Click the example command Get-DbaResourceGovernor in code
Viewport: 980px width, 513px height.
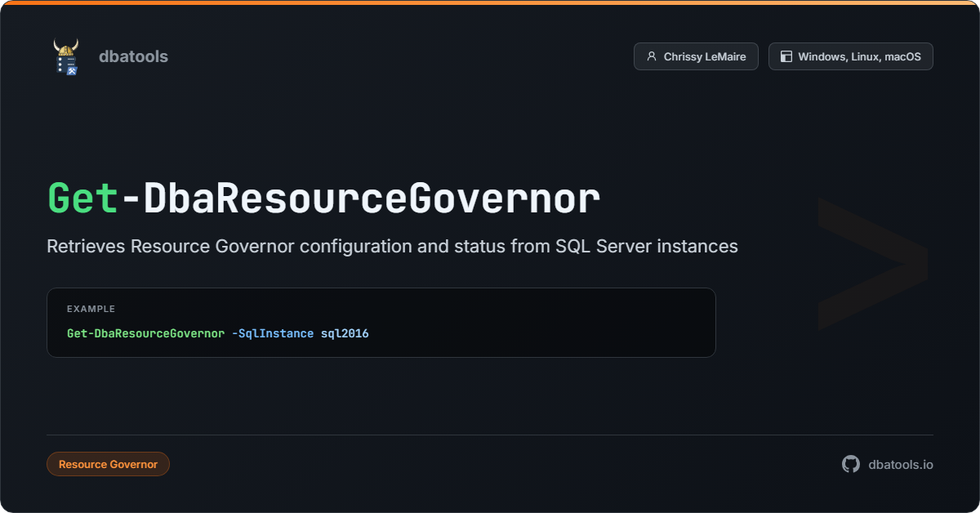pyautogui.click(x=145, y=333)
